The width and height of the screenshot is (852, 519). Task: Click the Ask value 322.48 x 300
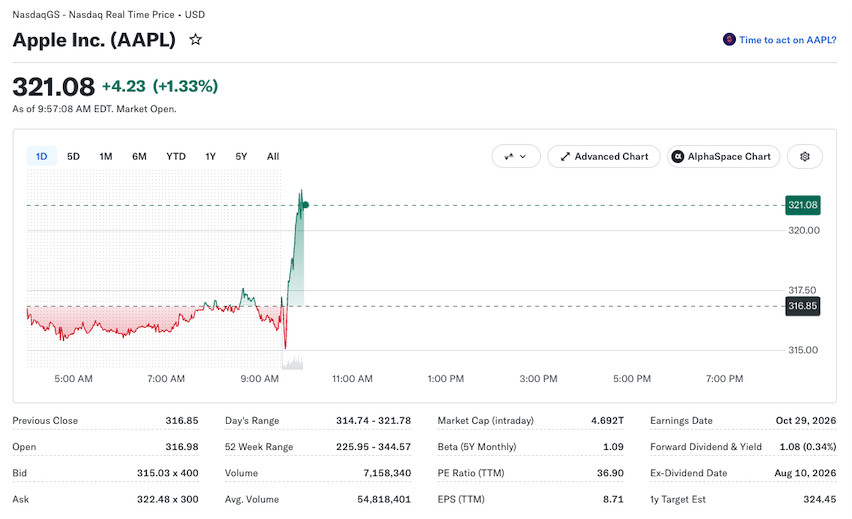click(167, 499)
